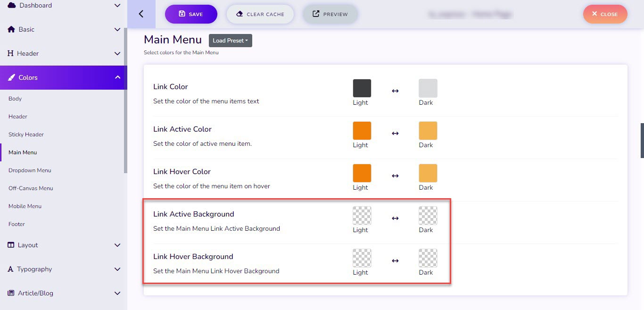This screenshot has height=310, width=644.
Task: Pick Link Active Color light swatch
Action: click(x=362, y=131)
